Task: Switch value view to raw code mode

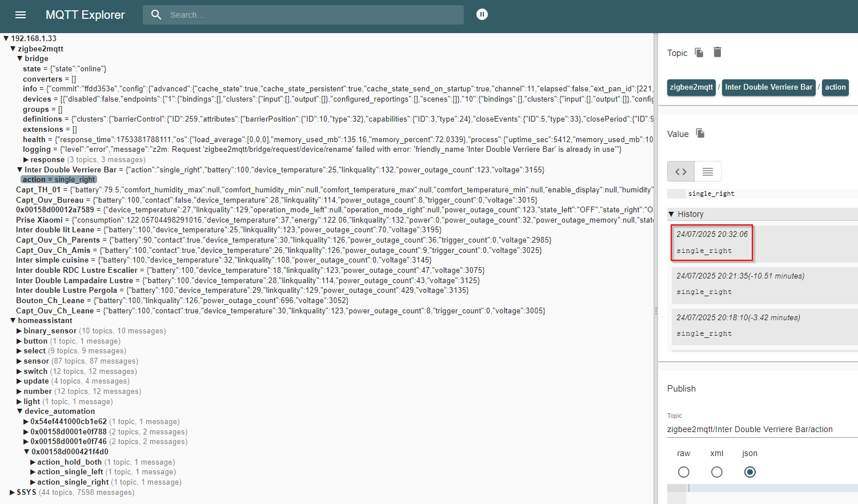Action: (681, 171)
